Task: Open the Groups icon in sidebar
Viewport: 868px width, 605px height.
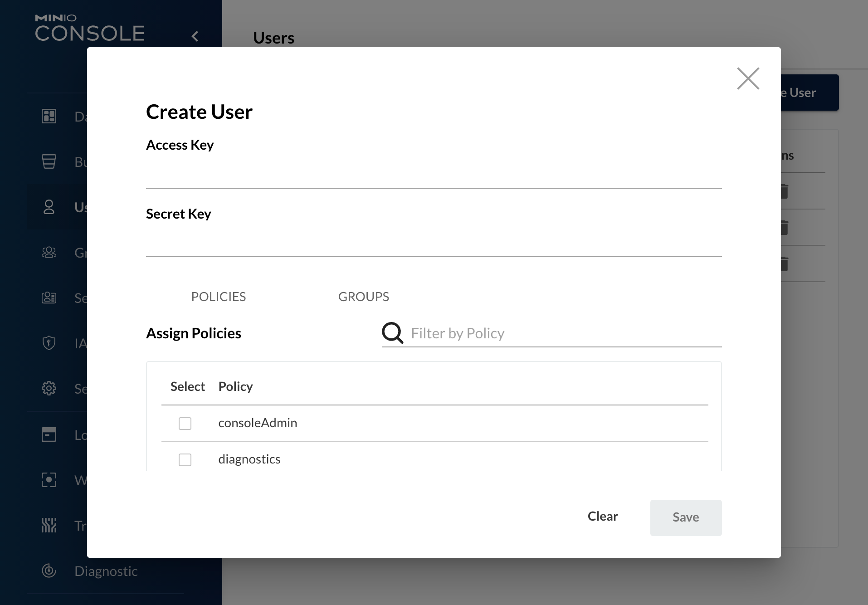Action: 49,253
